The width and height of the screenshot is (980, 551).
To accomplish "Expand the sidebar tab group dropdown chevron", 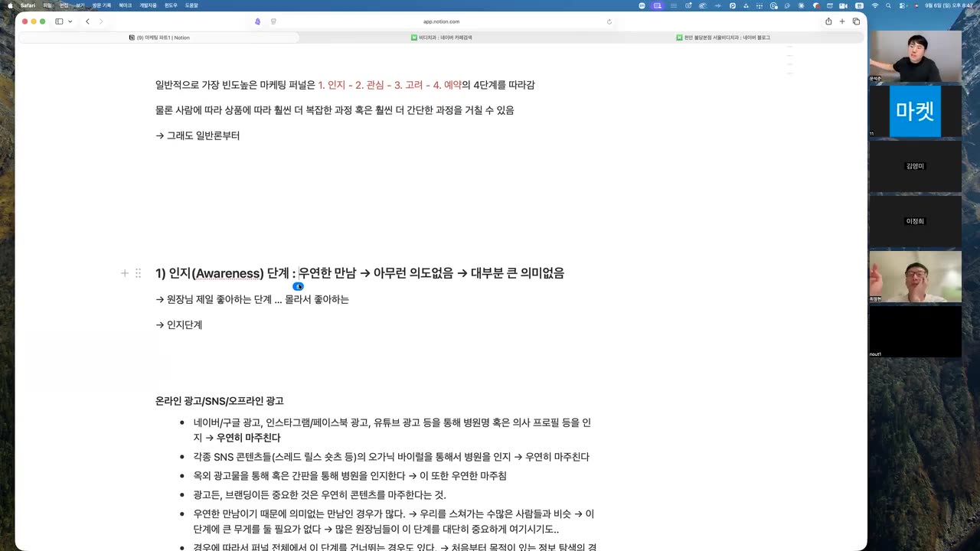I will 70,21.
